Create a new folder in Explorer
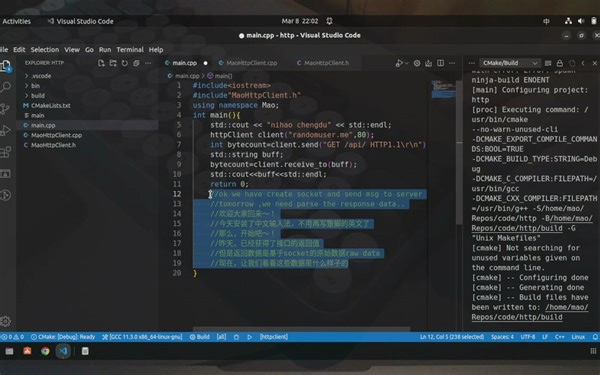600x375 pixels. point(113,63)
